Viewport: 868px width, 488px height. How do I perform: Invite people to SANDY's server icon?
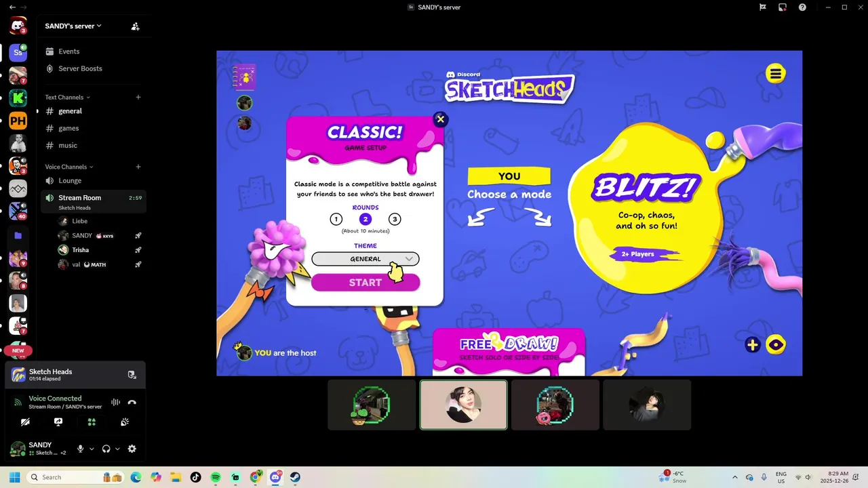[135, 26]
